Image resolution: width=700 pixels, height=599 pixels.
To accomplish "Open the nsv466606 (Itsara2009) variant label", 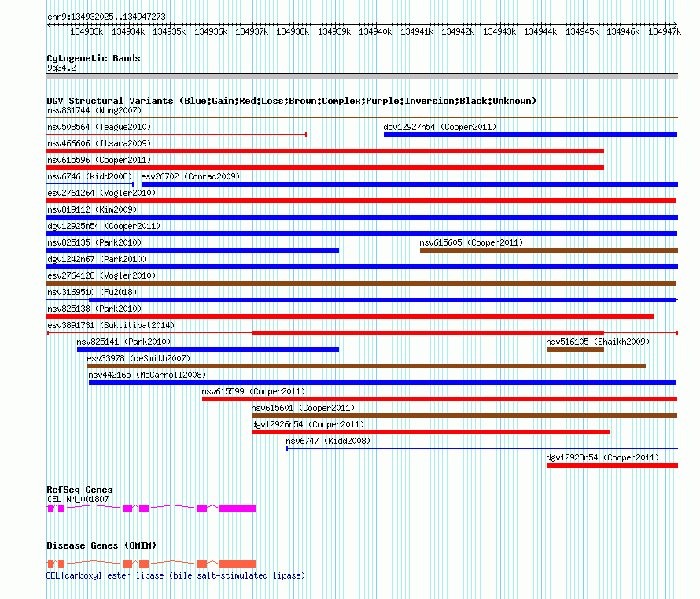I will tap(99, 143).
